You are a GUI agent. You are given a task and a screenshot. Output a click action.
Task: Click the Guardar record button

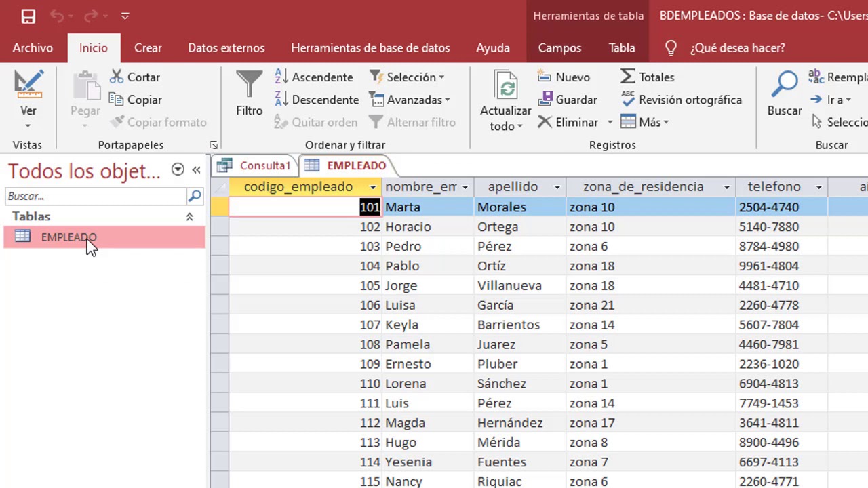pyautogui.click(x=568, y=100)
